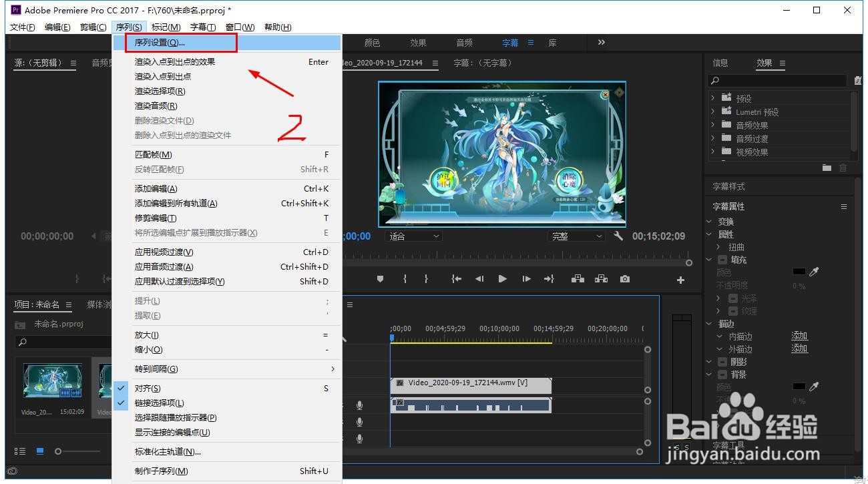Export frame with camera icon

point(624,279)
